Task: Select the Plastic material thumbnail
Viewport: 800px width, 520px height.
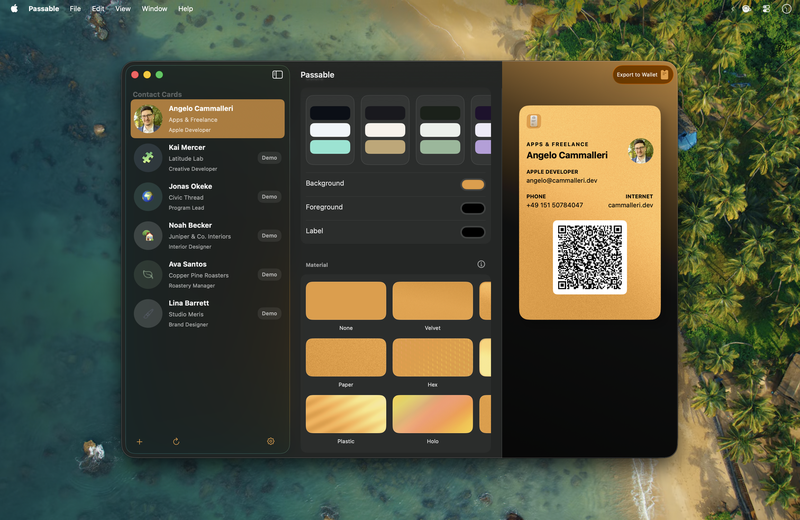Action: click(346, 414)
